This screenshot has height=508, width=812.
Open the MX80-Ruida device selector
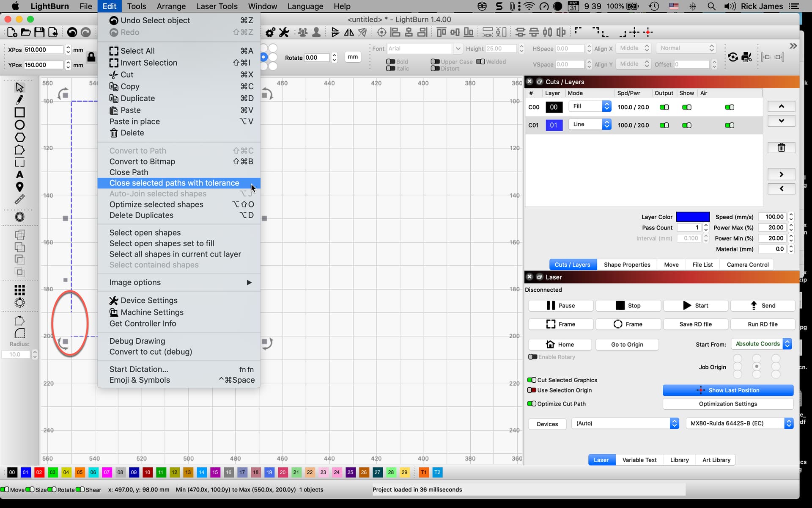[739, 423]
